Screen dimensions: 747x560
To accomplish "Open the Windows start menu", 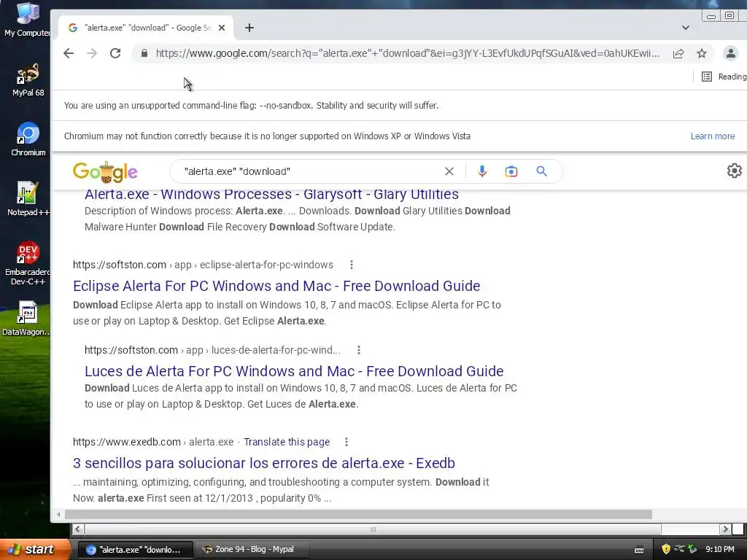I will 35,550.
